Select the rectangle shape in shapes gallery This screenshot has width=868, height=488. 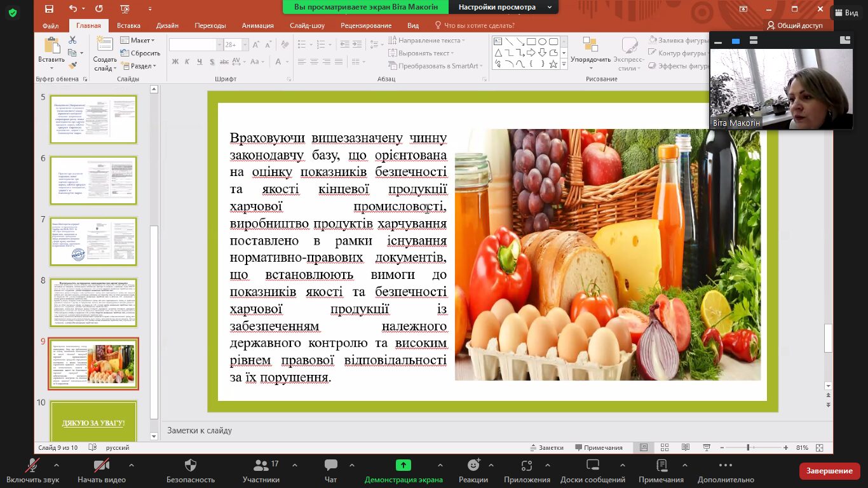(531, 41)
